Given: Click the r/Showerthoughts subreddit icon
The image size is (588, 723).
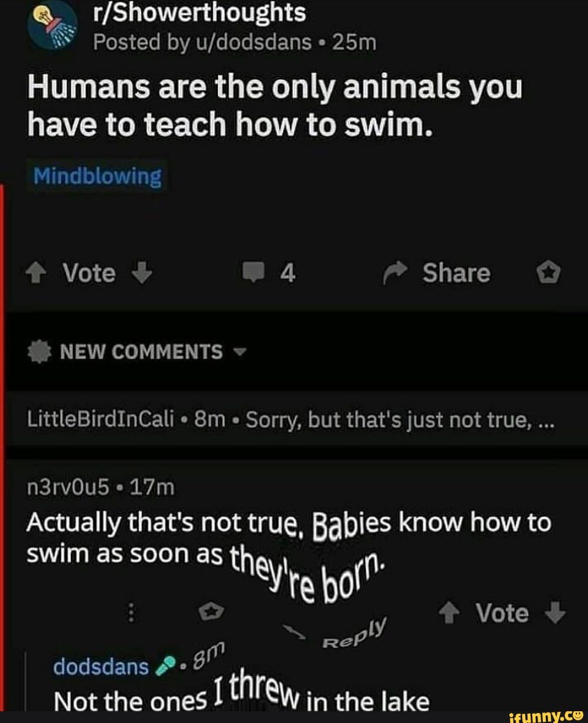Looking at the screenshot, I should click(52, 26).
